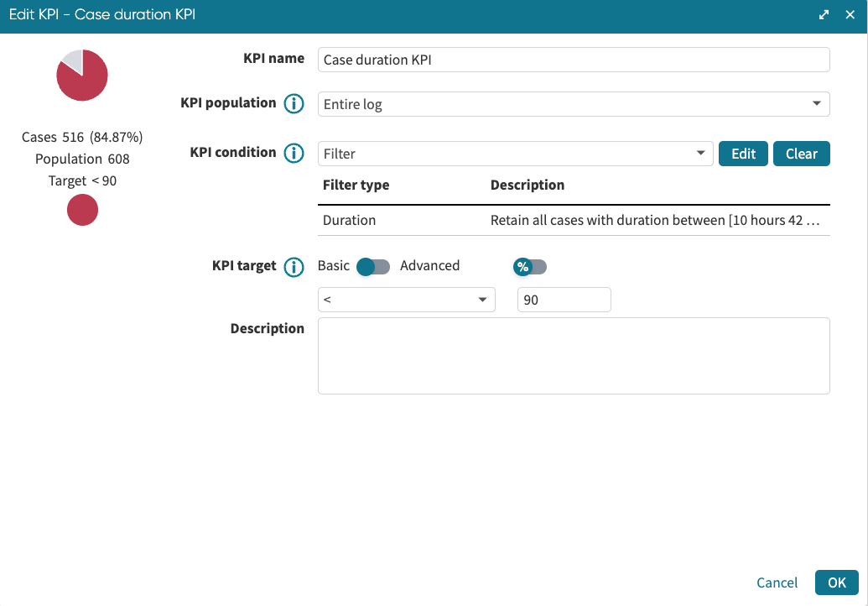Click the KPI pie chart
The height and width of the screenshot is (606, 868).
coord(82,76)
